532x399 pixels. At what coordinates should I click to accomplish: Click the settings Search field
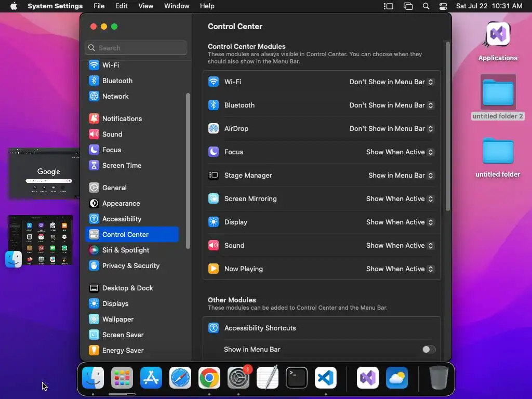136,48
